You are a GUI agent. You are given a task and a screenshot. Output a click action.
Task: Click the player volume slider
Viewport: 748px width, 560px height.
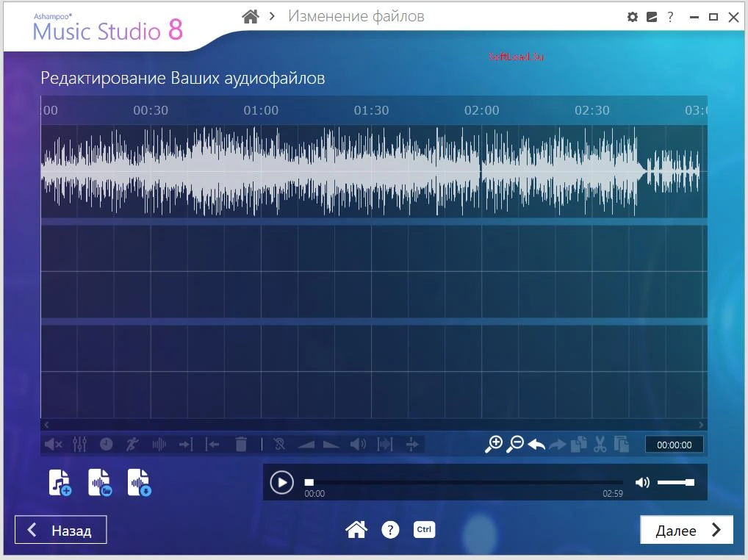coord(675,482)
